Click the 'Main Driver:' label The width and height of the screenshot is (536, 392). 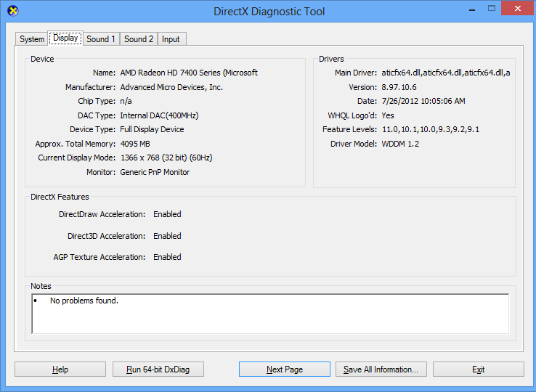point(355,73)
